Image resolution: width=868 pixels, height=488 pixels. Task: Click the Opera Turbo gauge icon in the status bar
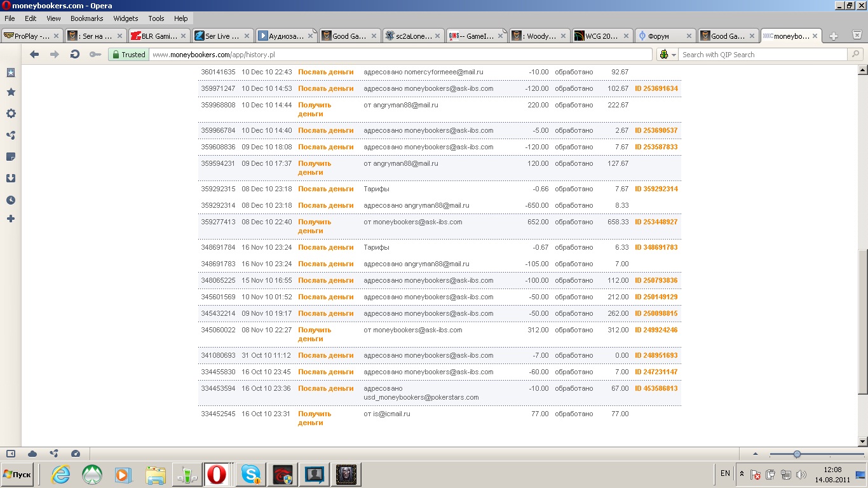(x=76, y=454)
